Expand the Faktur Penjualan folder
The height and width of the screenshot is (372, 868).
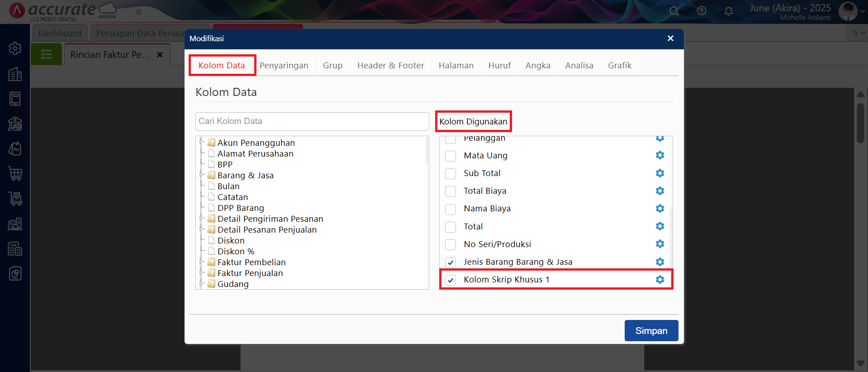[x=202, y=273]
